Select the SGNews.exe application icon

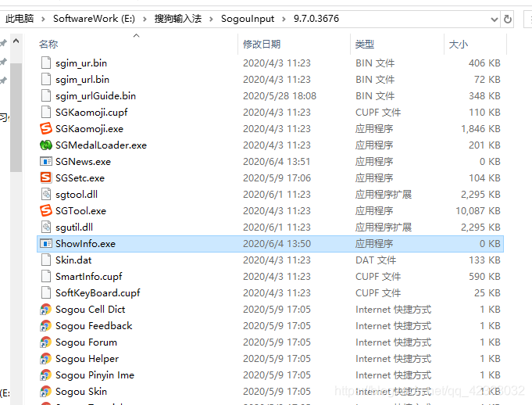(x=46, y=161)
